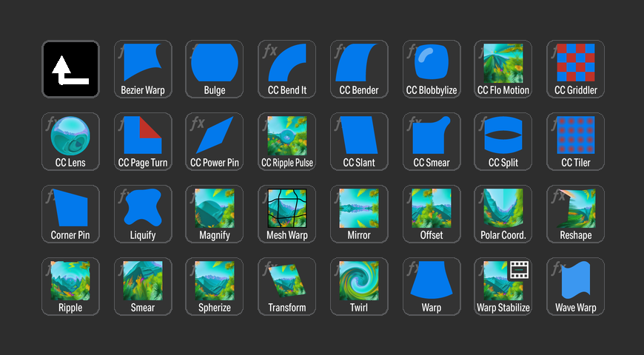The height and width of the screenshot is (355, 644).
Task: Apply the Liquify effect
Action: pyautogui.click(x=143, y=214)
